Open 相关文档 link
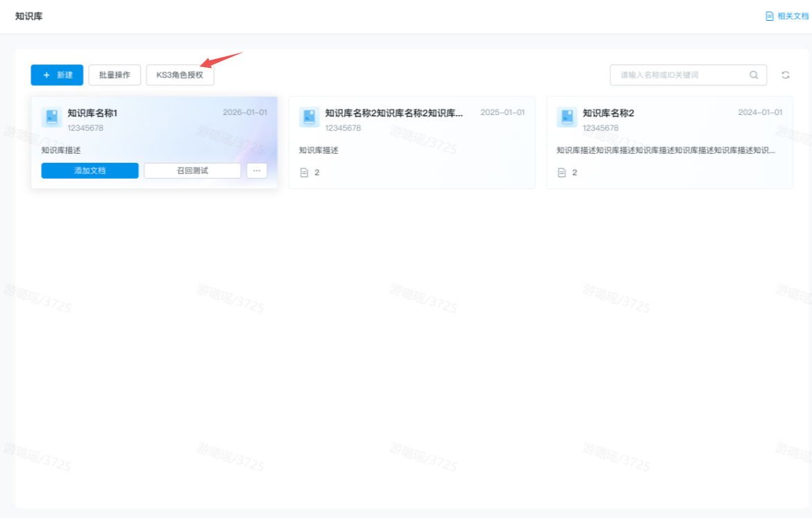Screen dimensions: 812x518 pos(793,16)
